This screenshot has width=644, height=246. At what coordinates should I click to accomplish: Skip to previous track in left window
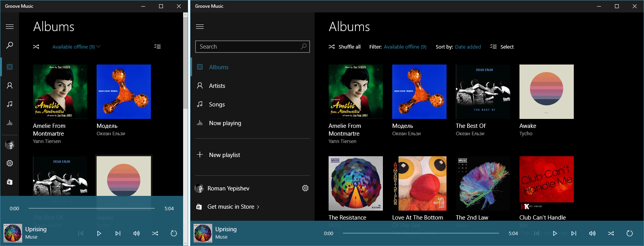tap(81, 233)
